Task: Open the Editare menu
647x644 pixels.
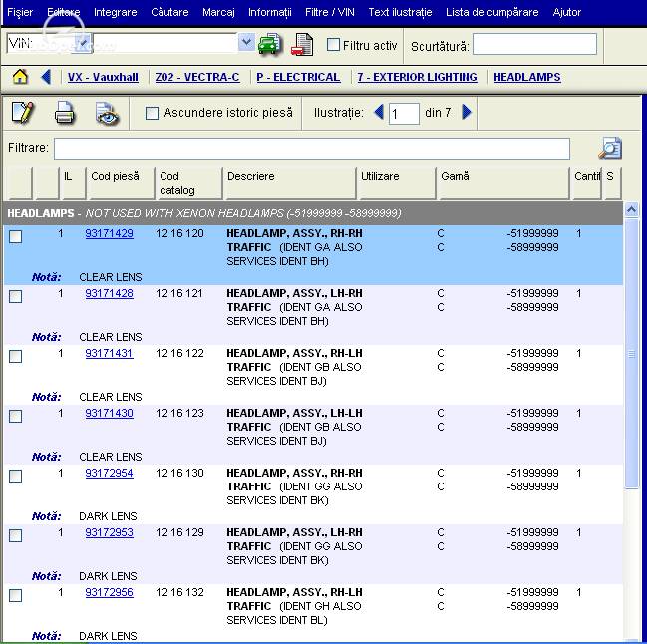Action: coord(64,12)
